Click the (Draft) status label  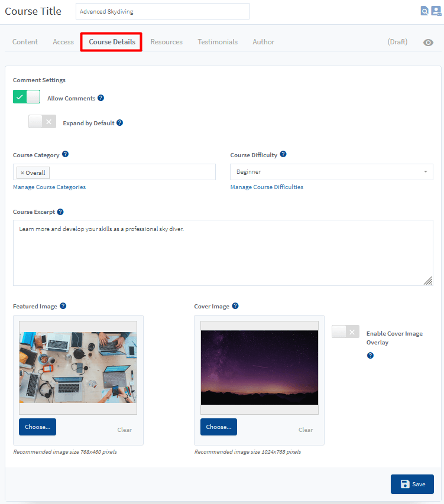click(397, 42)
